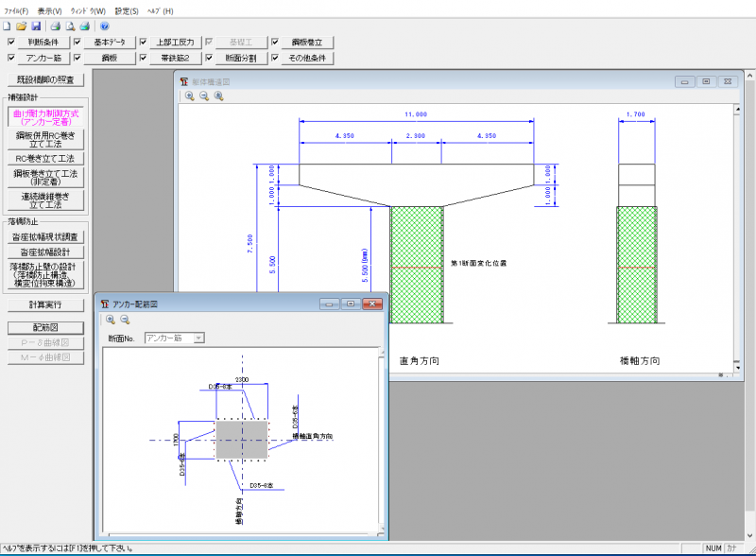Select RC巻き立て工法

tap(45, 158)
